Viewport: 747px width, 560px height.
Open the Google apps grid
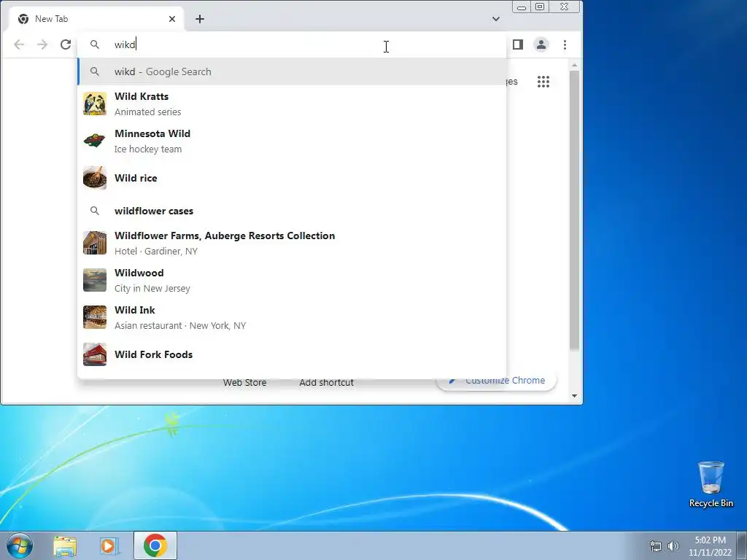coord(543,82)
